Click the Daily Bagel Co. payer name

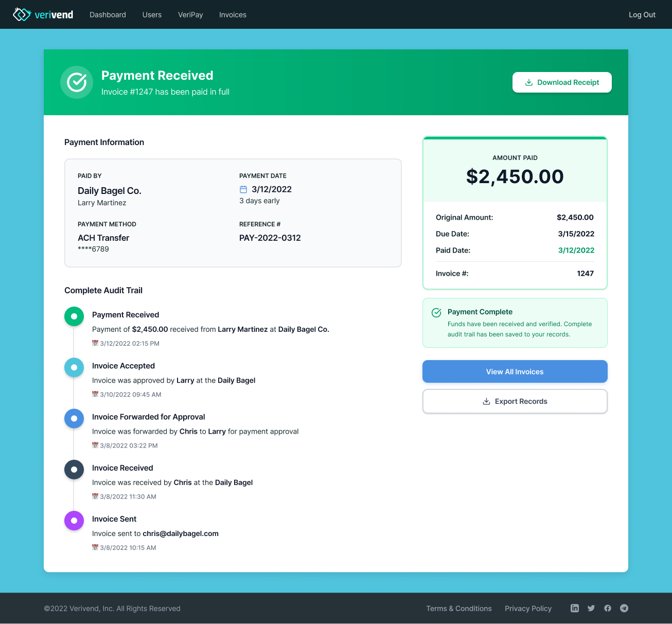pyautogui.click(x=110, y=190)
